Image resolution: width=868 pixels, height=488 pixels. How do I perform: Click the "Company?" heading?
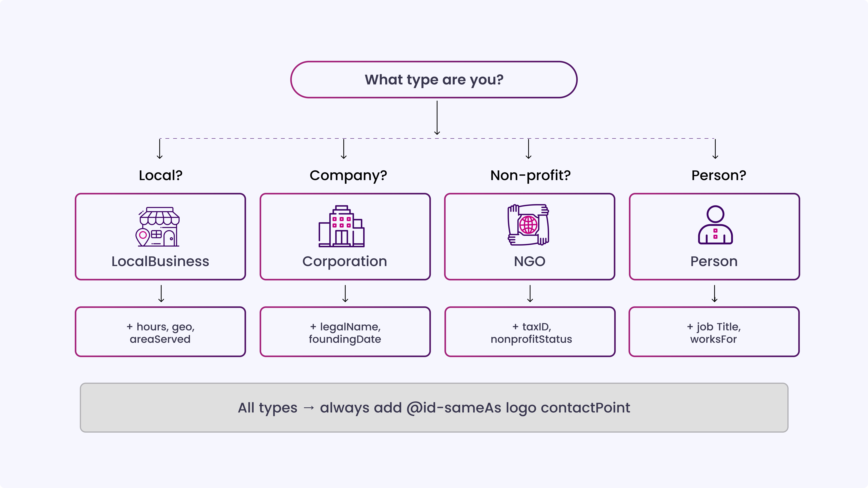(348, 175)
